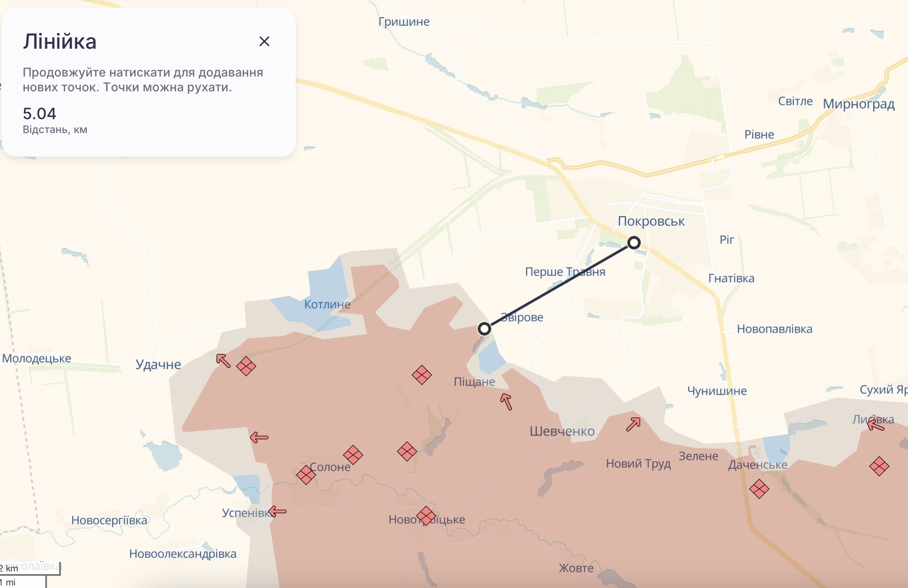Select the unit marker between Солоне and Новий Труд
Image resolution: width=908 pixels, height=588 pixels.
coord(406,452)
